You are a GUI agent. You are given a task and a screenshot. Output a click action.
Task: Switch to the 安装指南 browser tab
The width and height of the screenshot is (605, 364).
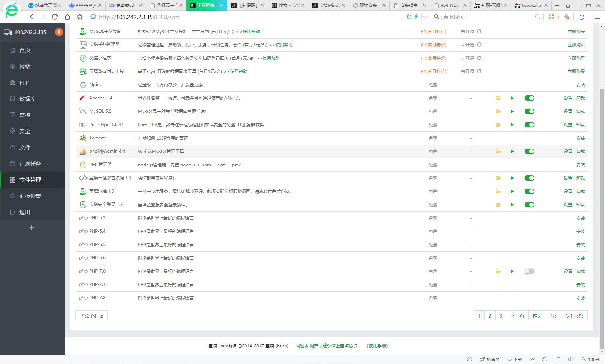pos(409,5)
